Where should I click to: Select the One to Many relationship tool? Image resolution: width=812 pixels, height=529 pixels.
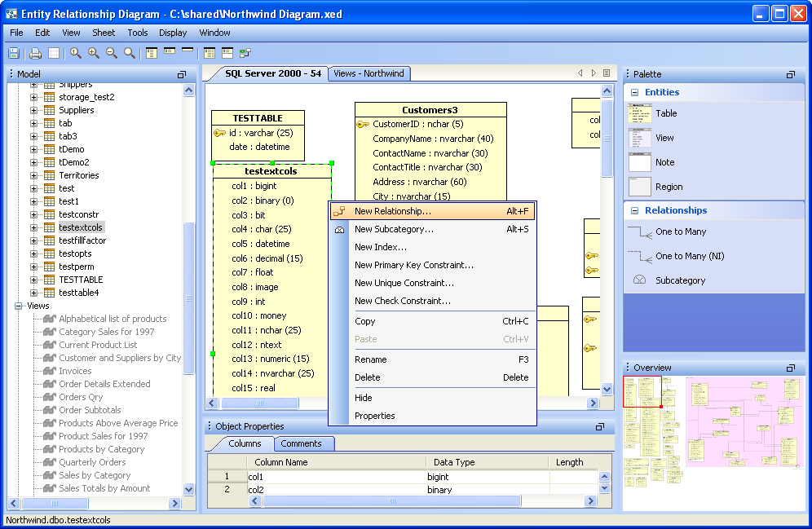[680, 231]
